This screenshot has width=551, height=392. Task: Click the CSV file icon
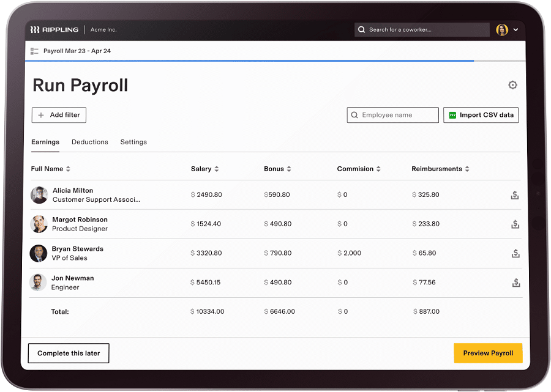(x=452, y=115)
